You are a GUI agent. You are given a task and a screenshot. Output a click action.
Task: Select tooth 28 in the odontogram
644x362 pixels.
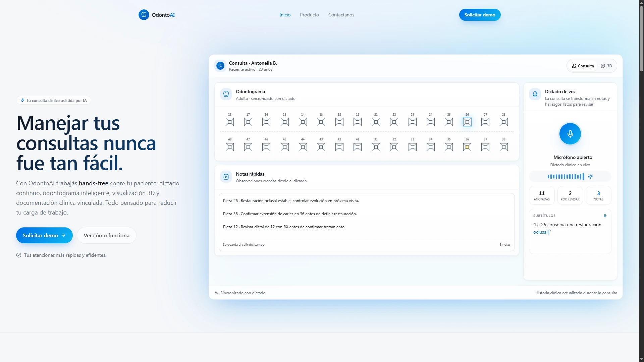[x=504, y=122]
